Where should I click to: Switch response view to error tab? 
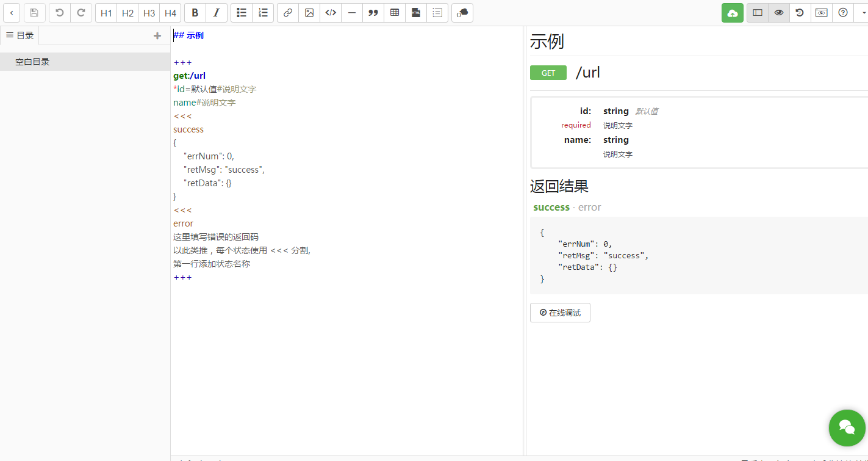pos(590,207)
